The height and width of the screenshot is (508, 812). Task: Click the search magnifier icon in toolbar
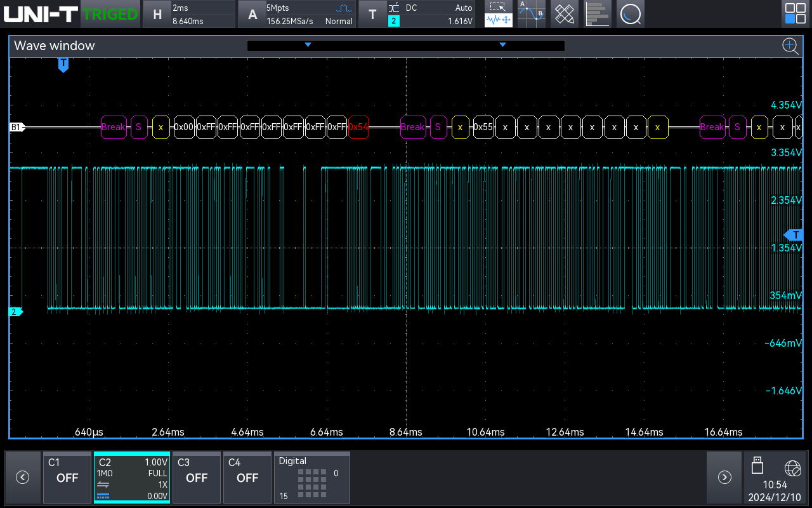[630, 14]
